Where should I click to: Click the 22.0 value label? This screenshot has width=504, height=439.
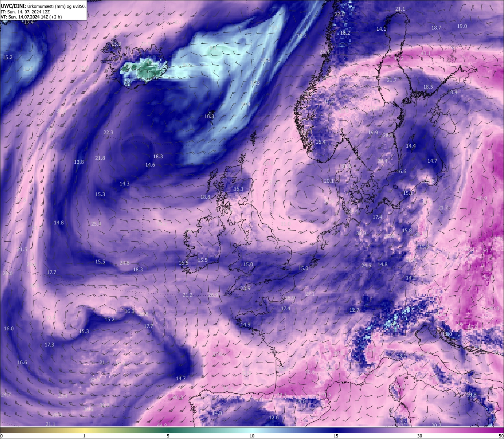click(x=339, y=14)
